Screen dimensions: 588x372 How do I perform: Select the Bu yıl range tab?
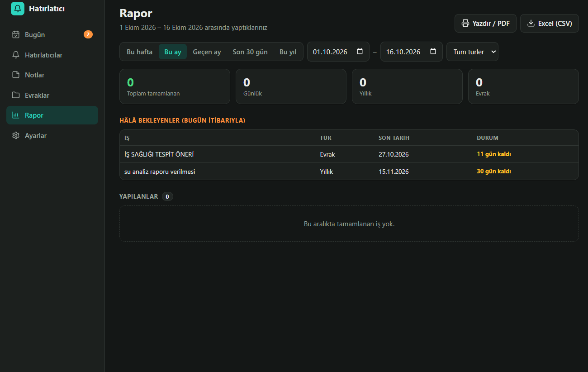(288, 52)
